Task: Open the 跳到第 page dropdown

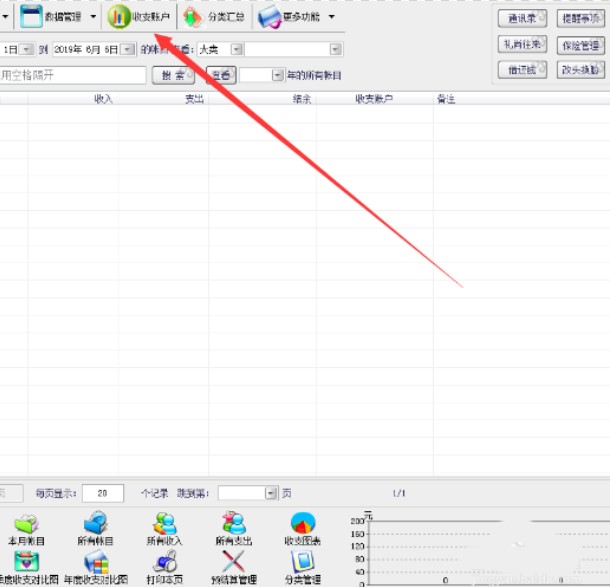Action: pos(271,493)
